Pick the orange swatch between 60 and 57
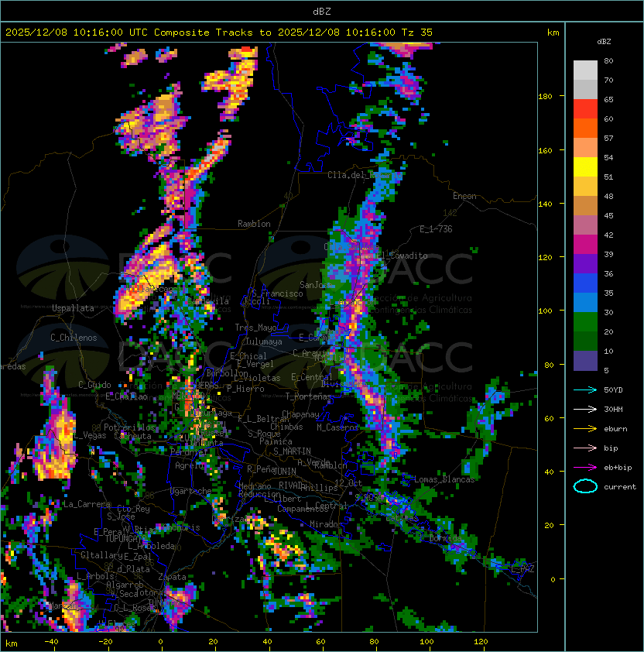 pos(585,128)
